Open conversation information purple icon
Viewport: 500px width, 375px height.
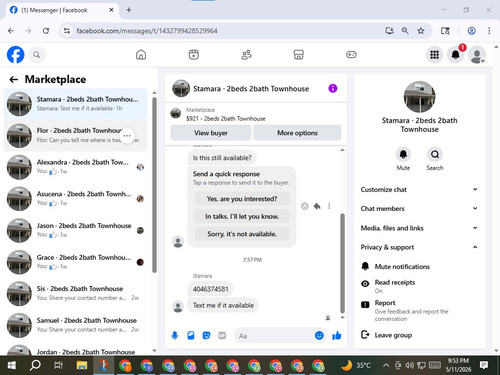point(333,88)
